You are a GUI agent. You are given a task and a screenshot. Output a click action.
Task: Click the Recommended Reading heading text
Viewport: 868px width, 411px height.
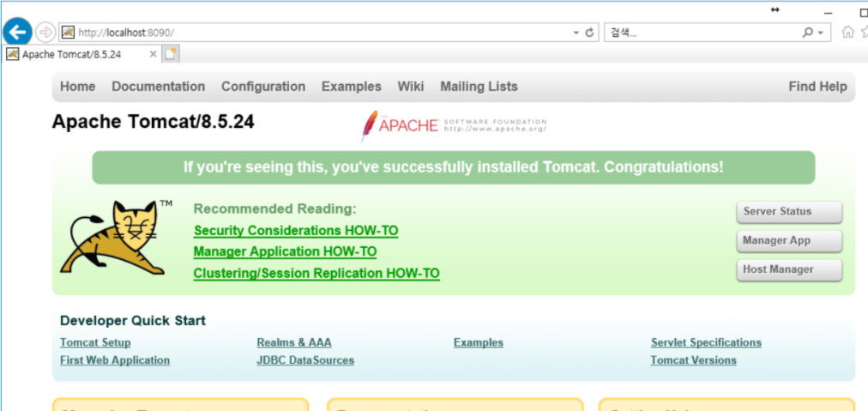point(275,209)
